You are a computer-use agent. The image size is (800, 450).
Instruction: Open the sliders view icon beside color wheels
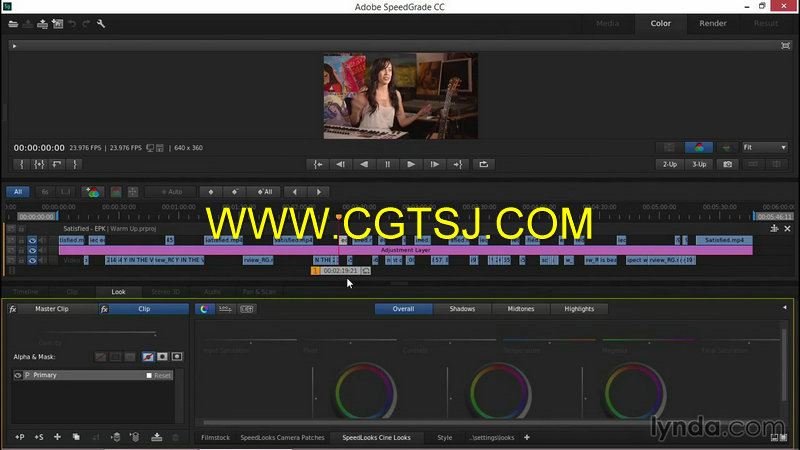[226, 309]
